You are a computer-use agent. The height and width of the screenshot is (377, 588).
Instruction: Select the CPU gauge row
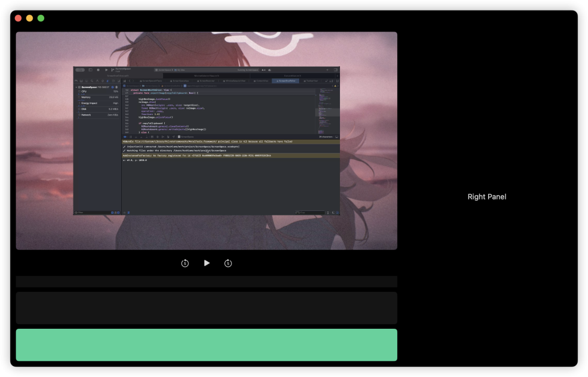pyautogui.click(x=99, y=91)
